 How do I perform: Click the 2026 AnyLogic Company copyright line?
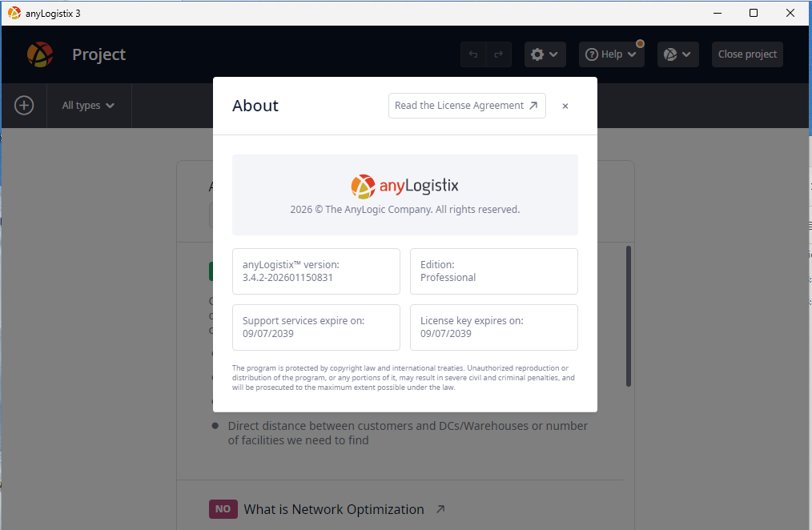[x=405, y=210]
